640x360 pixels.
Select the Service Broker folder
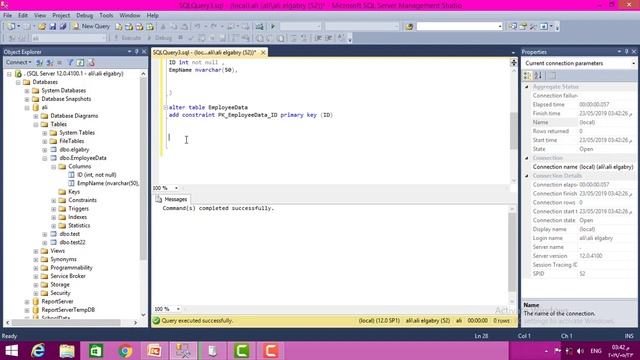[x=68, y=276]
